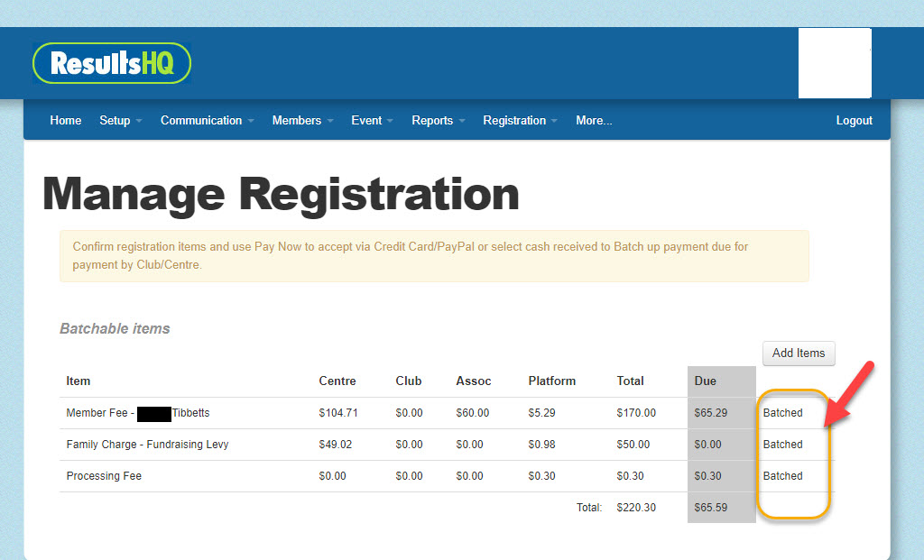The width and height of the screenshot is (924, 560).
Task: Expand the Communication menu
Action: [x=207, y=120]
